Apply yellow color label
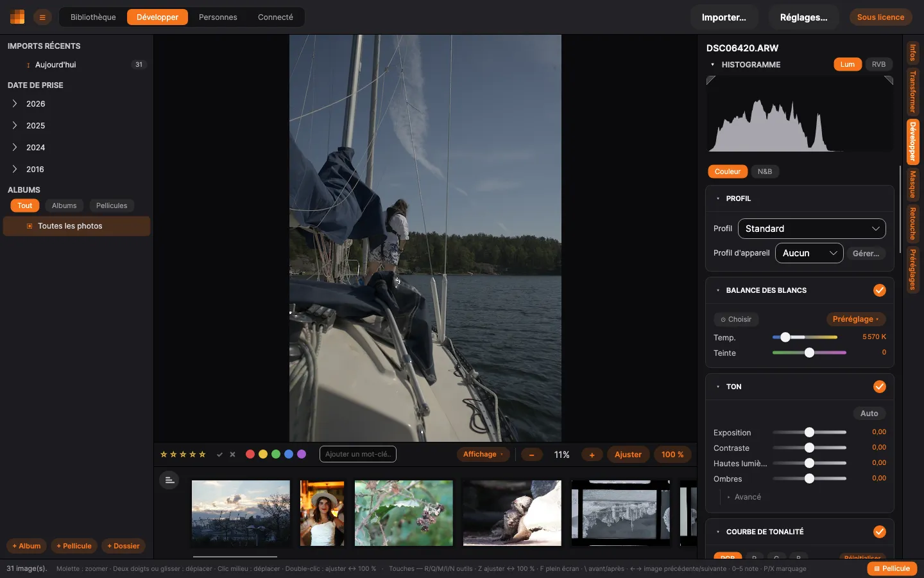Screen dimensions: 924x578 tap(263, 454)
